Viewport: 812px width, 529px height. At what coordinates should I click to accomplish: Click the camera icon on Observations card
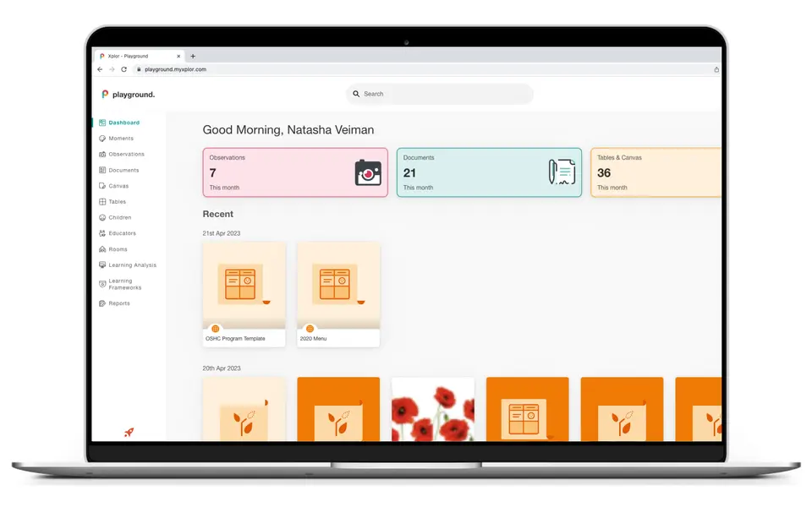(368, 173)
